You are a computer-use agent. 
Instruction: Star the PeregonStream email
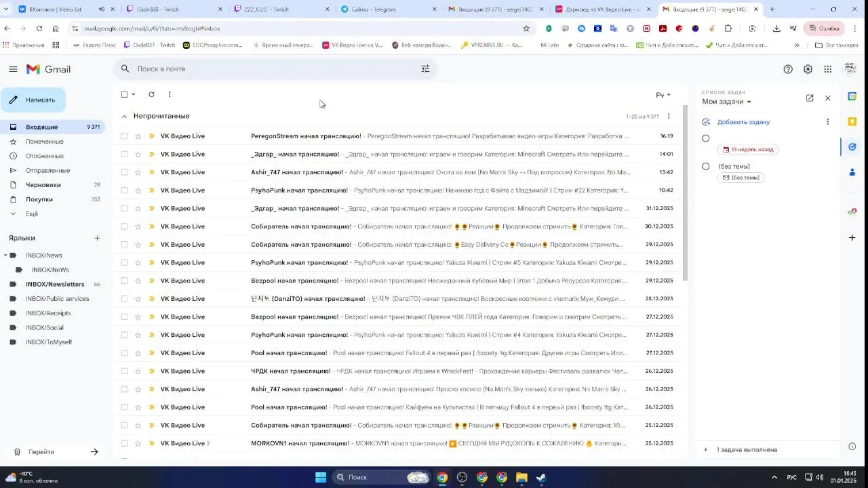pyautogui.click(x=138, y=136)
